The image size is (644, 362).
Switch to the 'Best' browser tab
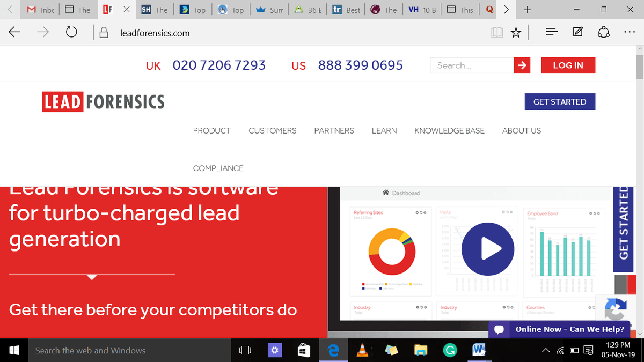pos(347,10)
